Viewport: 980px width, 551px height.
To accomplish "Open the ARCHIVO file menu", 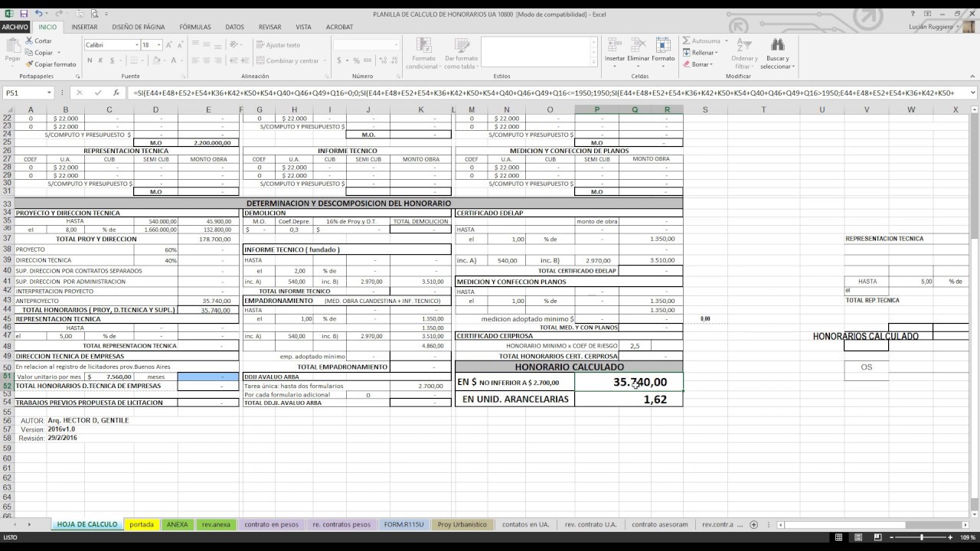I will (15, 27).
